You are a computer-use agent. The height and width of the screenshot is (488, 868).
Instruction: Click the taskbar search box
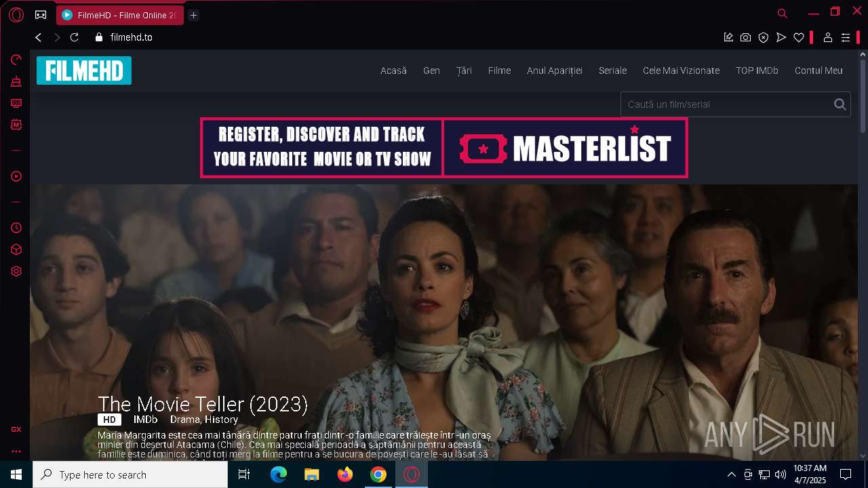click(x=130, y=474)
